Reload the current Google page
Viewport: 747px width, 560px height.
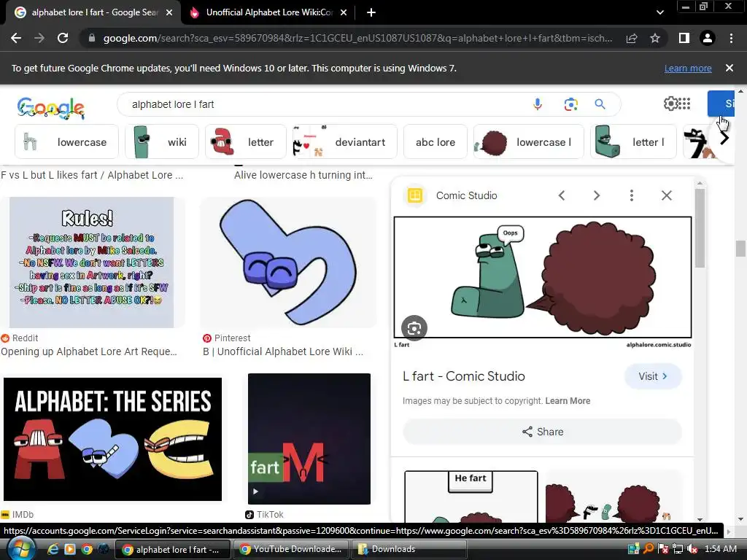[63, 38]
